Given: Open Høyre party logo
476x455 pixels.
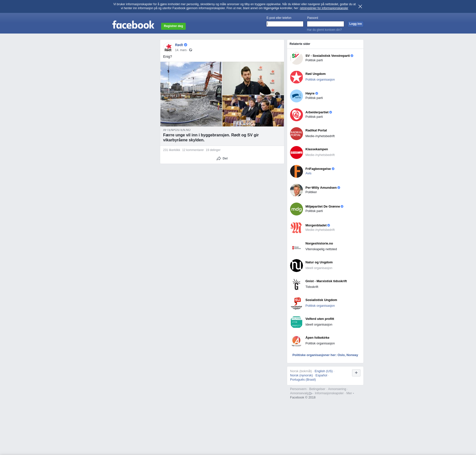Looking at the screenshot, I should pos(297,96).
